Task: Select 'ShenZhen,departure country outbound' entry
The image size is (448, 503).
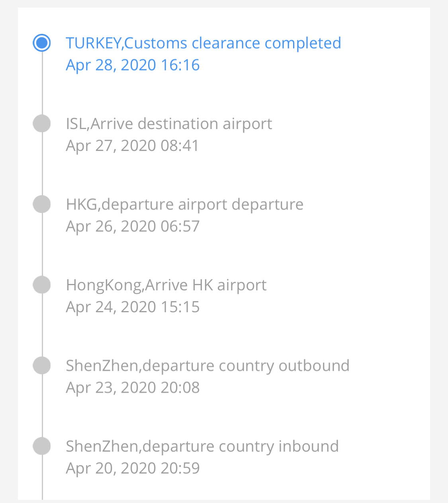Action: (x=207, y=366)
